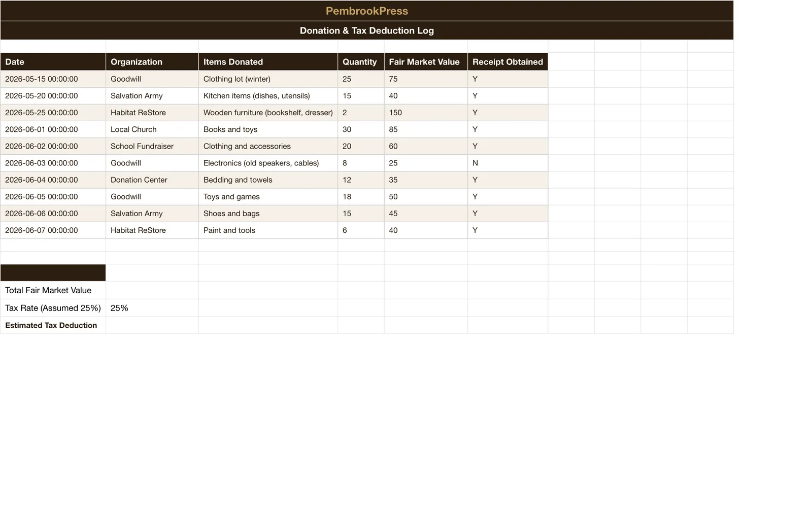Viewport: 812px width, 522px height.
Task: Select fair market value 60 cell
Action: [426, 146]
